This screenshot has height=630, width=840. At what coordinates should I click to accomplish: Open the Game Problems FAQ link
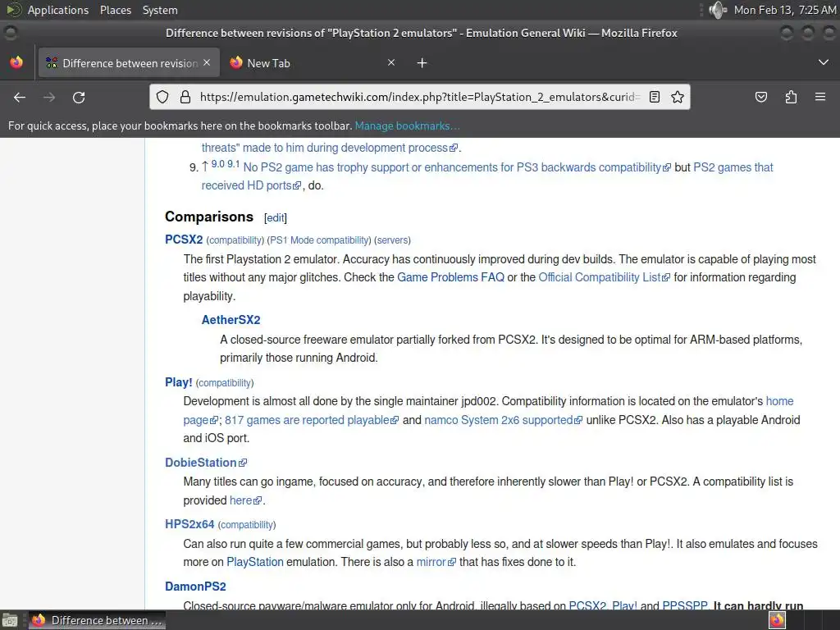coord(450,277)
